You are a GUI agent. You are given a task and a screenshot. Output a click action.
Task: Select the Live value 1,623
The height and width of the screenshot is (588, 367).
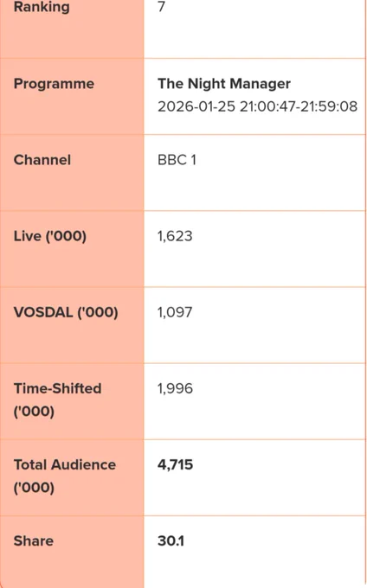[175, 237]
